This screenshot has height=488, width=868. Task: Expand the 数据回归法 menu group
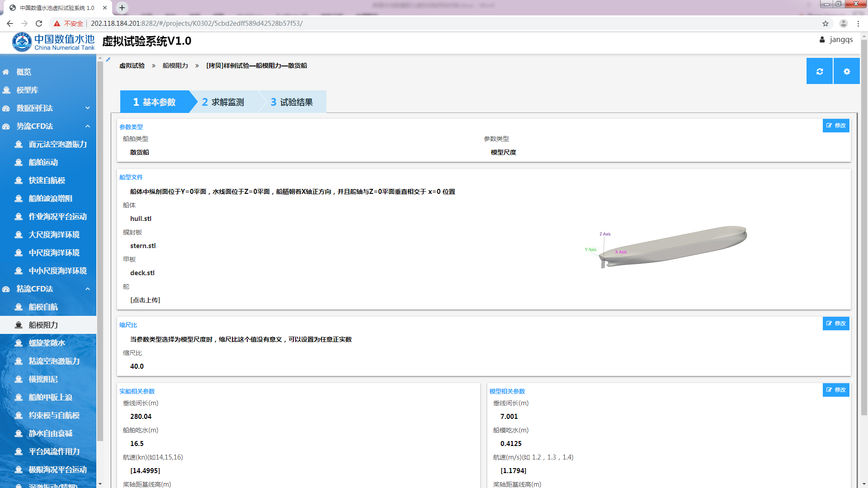tap(88, 108)
